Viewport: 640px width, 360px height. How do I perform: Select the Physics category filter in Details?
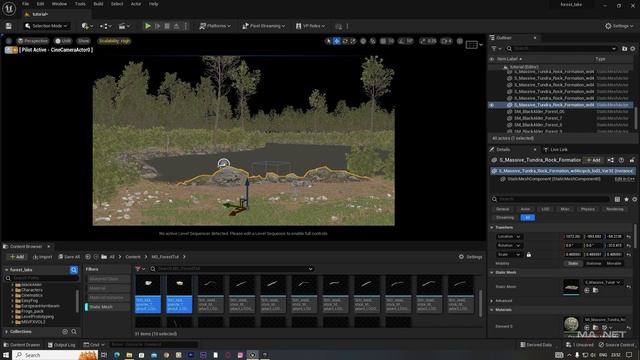[x=588, y=209]
